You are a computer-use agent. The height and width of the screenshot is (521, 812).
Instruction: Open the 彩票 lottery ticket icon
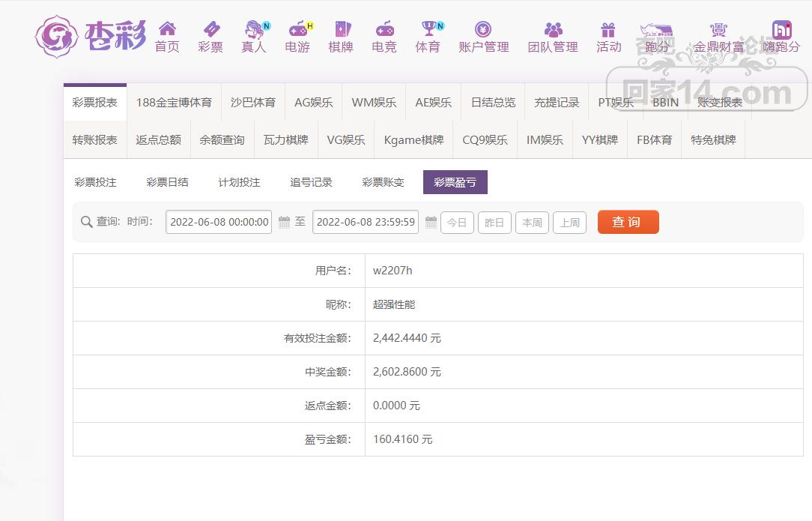pos(210,29)
